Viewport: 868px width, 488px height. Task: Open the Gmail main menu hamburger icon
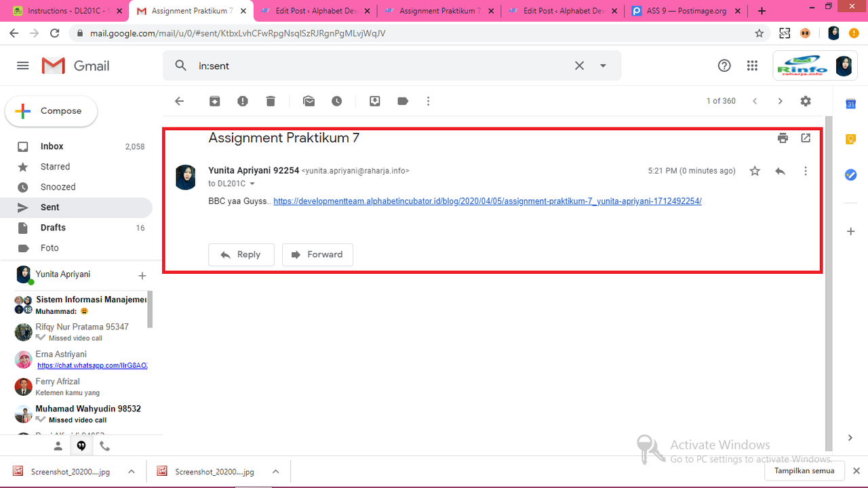23,66
